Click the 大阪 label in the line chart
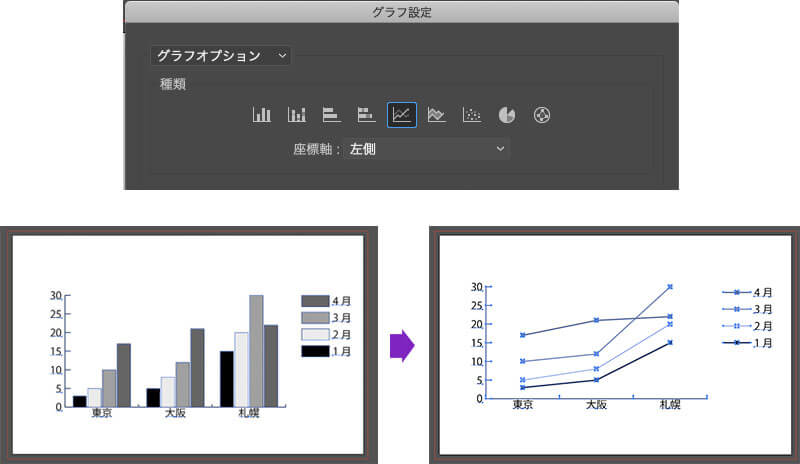 [x=596, y=405]
